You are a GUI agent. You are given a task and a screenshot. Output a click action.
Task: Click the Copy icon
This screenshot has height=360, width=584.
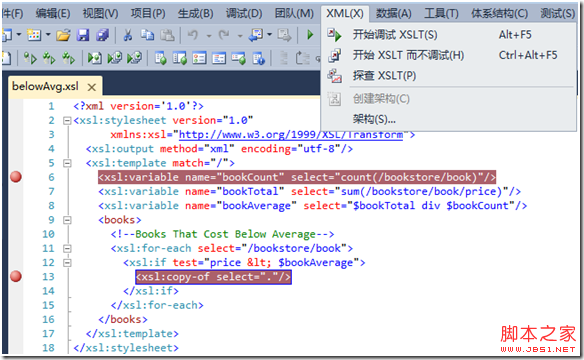(147, 35)
